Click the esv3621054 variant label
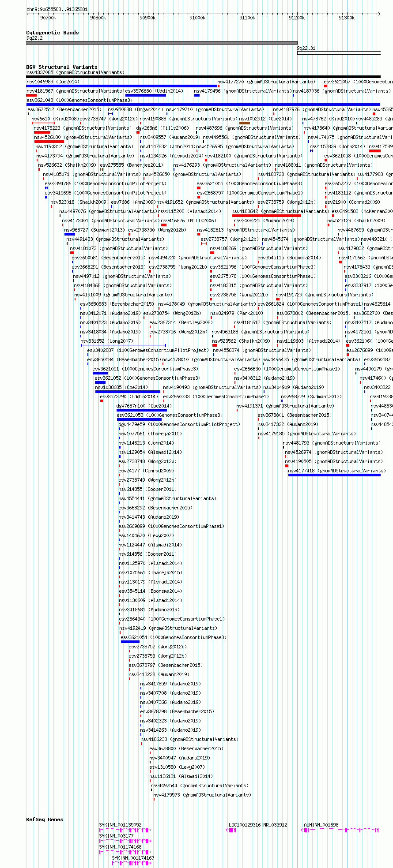 (174, 637)
